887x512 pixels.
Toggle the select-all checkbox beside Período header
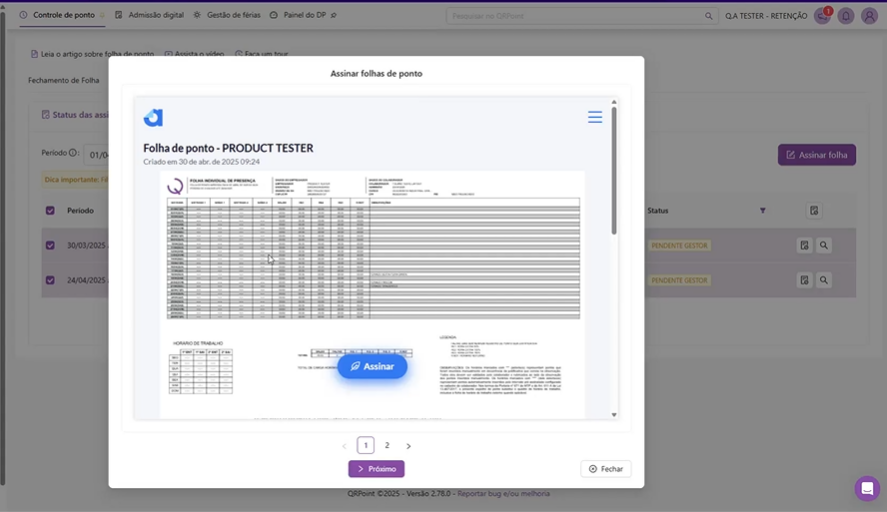pyautogui.click(x=50, y=211)
